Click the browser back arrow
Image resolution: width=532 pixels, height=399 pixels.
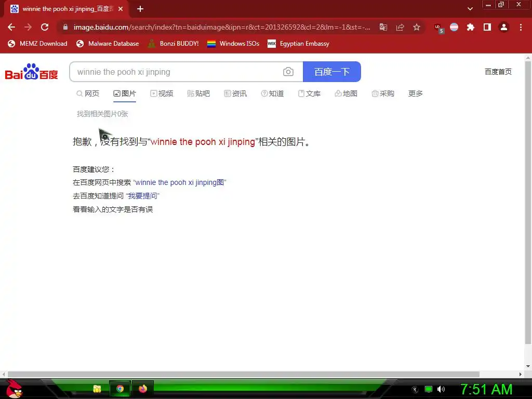(11, 27)
